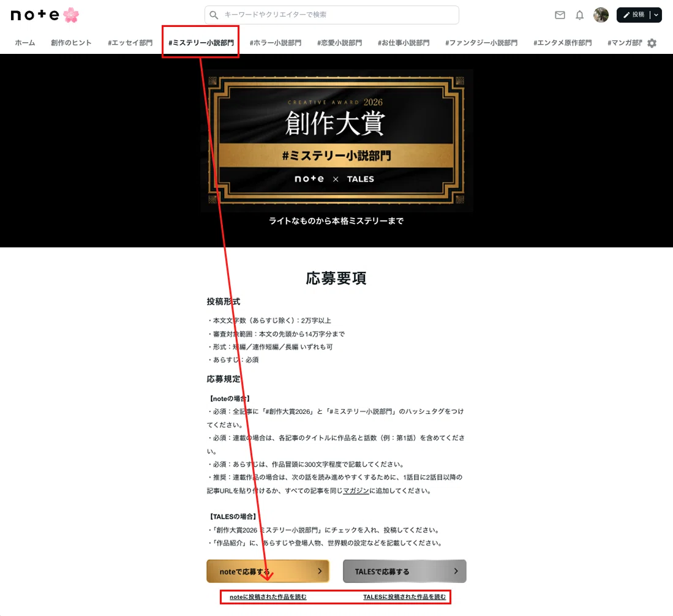Open the tab settings gear icon
Image resolution: width=673 pixels, height=616 pixels.
(652, 43)
